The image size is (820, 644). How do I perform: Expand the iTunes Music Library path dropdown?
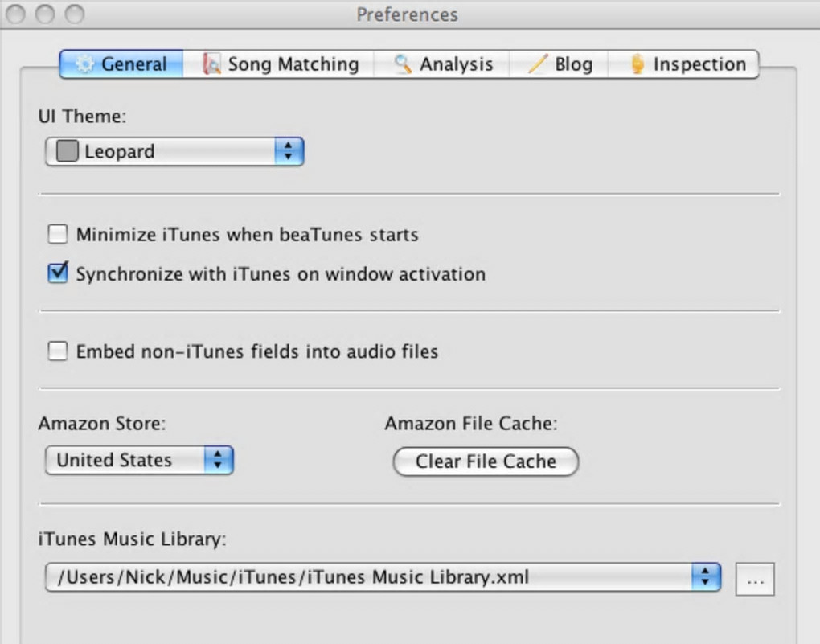(383, 576)
